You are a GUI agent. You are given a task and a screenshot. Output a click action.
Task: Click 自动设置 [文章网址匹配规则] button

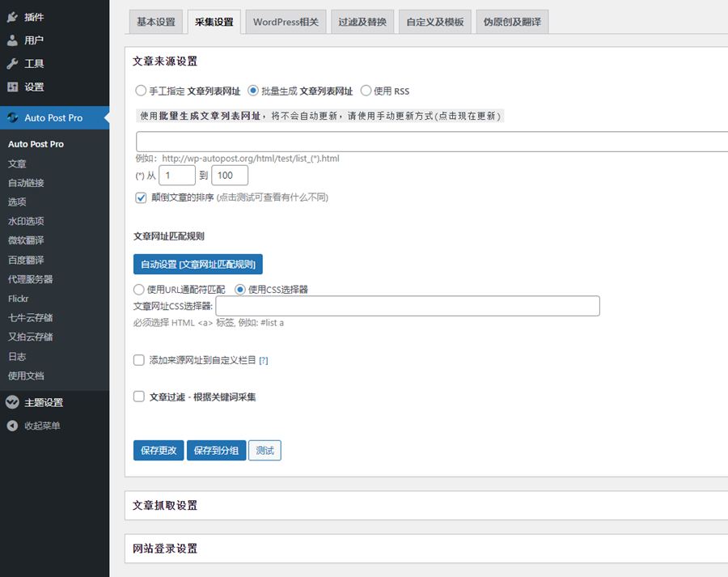(197, 265)
